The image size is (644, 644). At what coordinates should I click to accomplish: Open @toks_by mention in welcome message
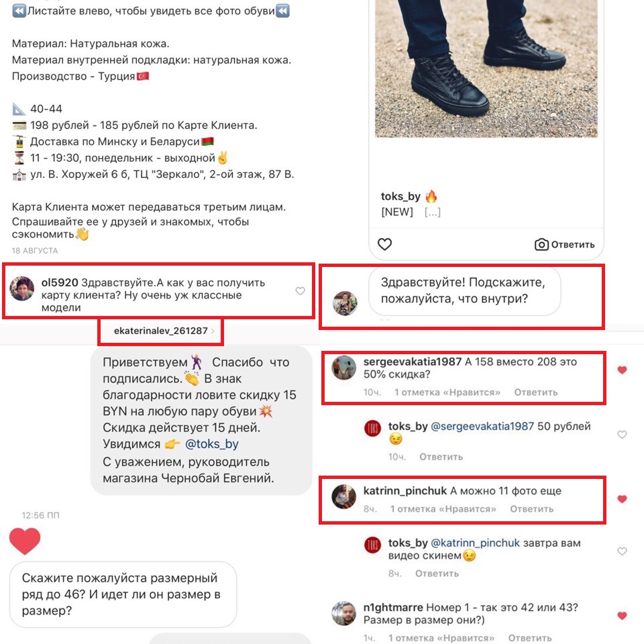(x=211, y=444)
